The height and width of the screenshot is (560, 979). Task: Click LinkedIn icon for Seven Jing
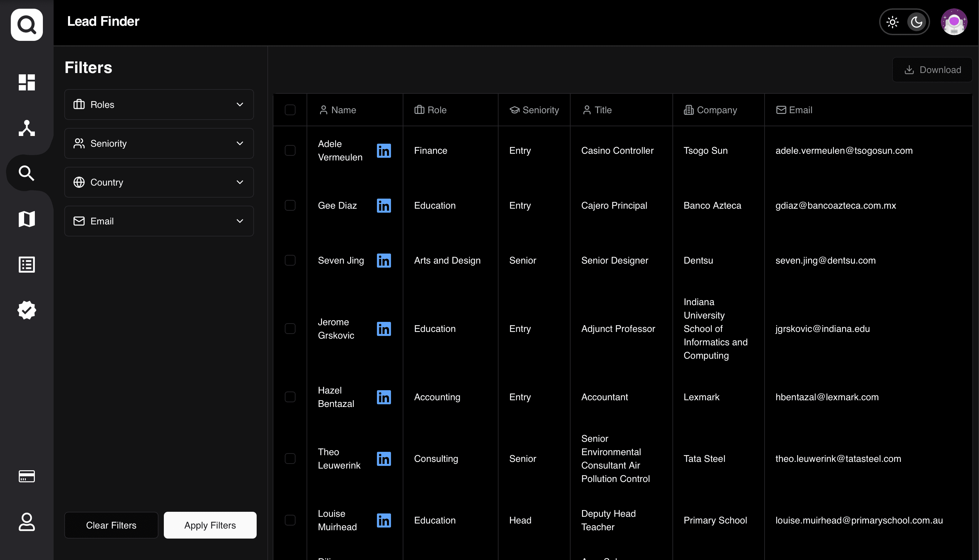tap(384, 260)
